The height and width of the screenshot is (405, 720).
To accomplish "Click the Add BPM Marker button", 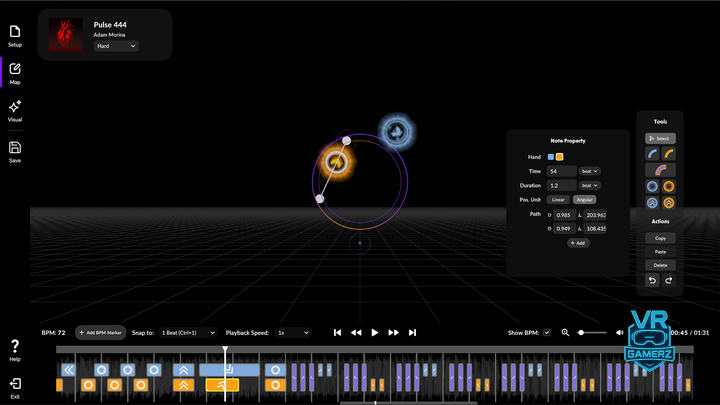I will coord(100,332).
